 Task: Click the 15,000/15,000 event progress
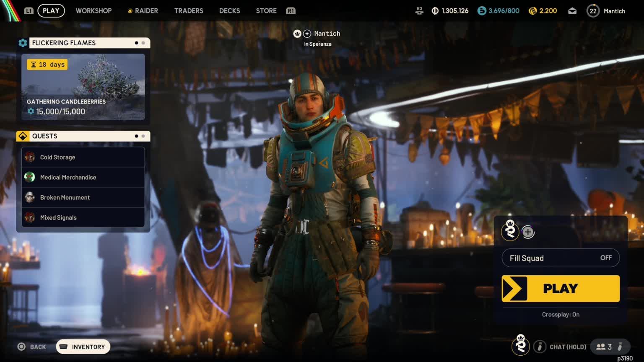coord(56,111)
